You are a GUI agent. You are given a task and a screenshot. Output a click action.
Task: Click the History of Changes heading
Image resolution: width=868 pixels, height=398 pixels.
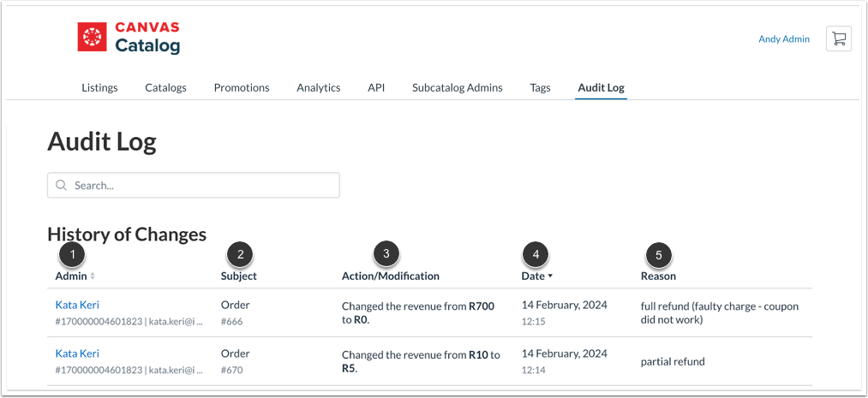tap(127, 235)
